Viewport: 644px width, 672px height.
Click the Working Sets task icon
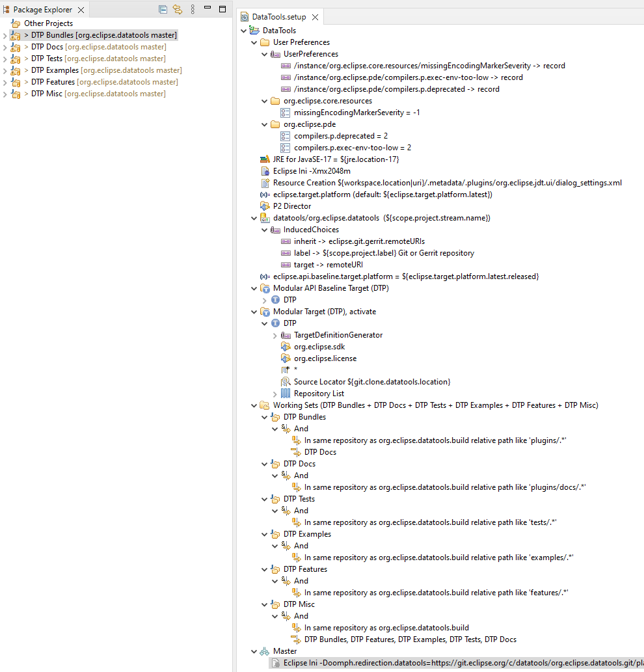(x=265, y=405)
